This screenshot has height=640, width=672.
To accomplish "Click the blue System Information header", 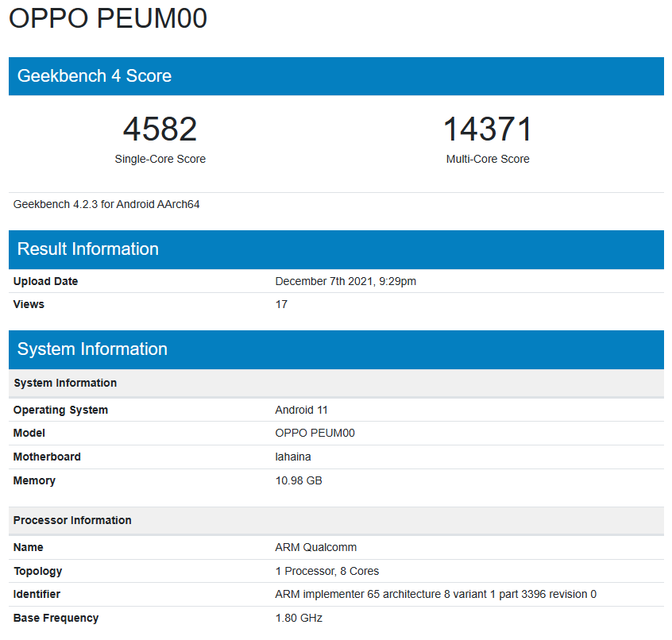I will 336,349.
